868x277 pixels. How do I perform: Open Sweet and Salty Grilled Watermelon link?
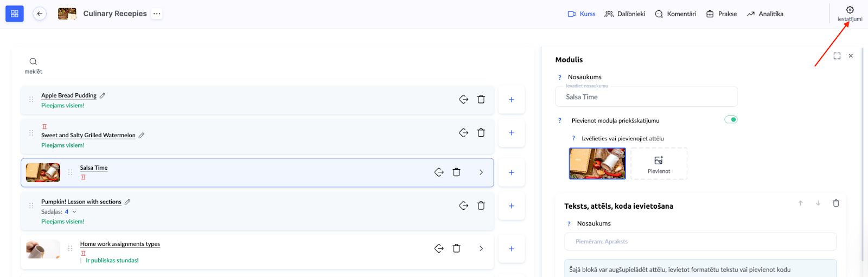[x=88, y=136]
